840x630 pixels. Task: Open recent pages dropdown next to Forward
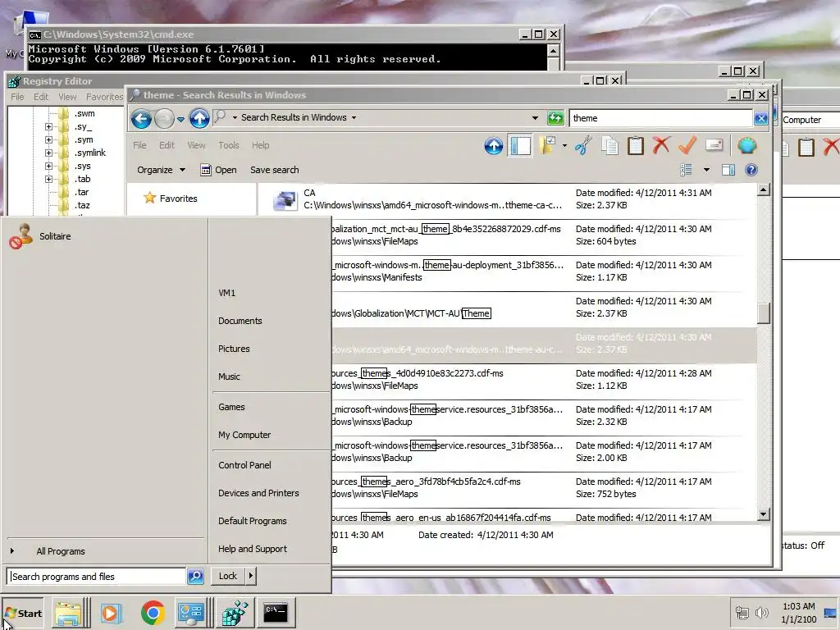[181, 119]
